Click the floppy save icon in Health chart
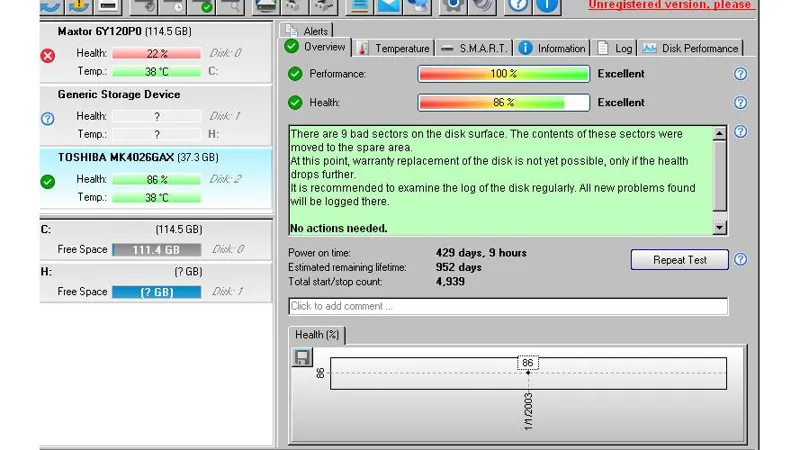 302,357
